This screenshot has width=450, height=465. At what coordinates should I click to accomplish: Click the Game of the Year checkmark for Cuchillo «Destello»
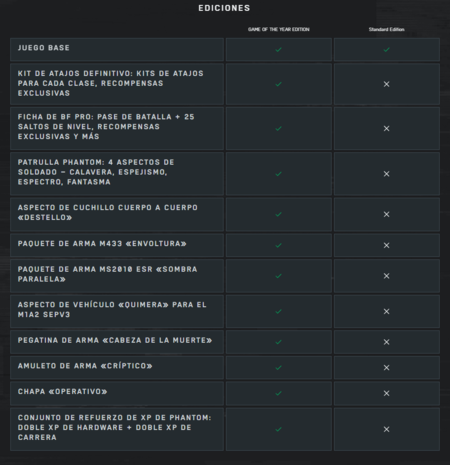click(279, 214)
